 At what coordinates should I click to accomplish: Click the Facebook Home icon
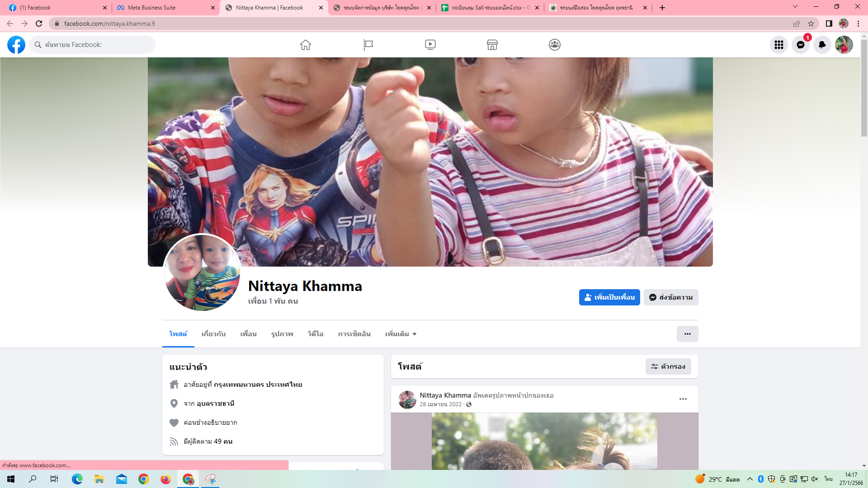click(x=306, y=45)
